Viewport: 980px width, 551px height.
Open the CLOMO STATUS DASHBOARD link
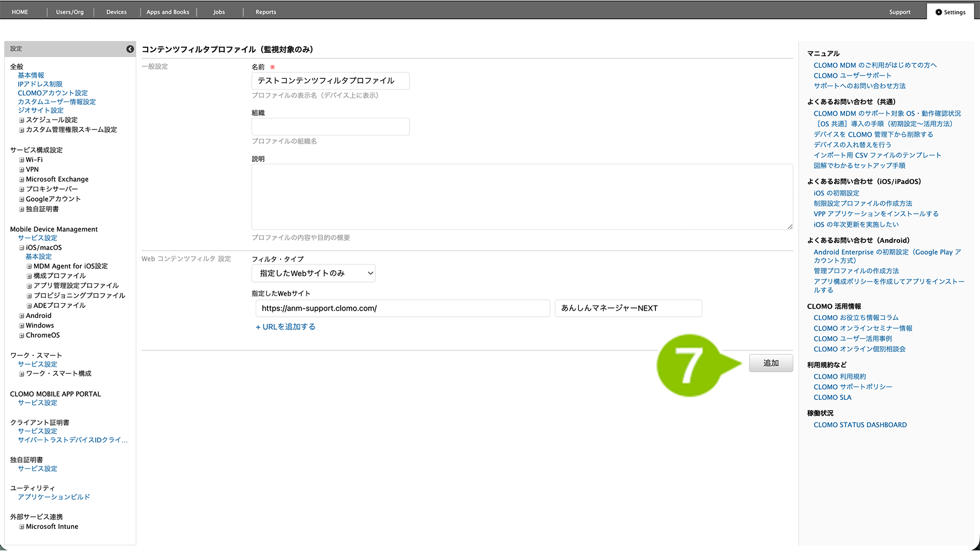(x=860, y=425)
